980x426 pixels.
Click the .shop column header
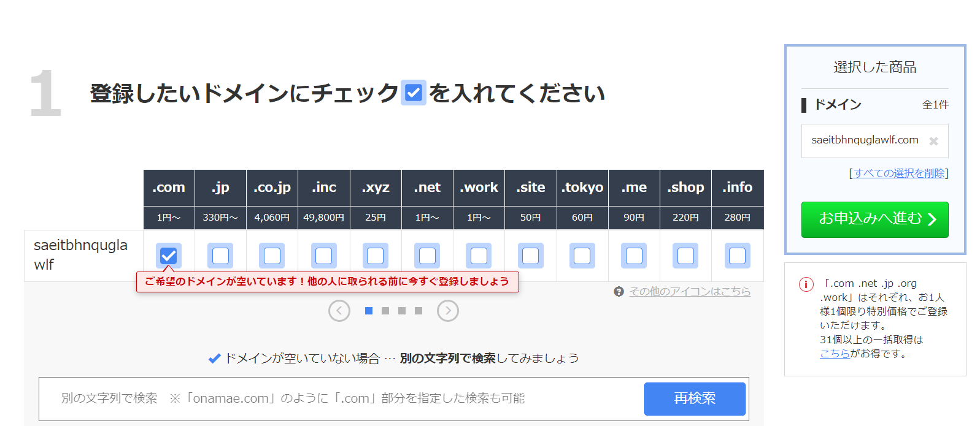[x=685, y=188]
